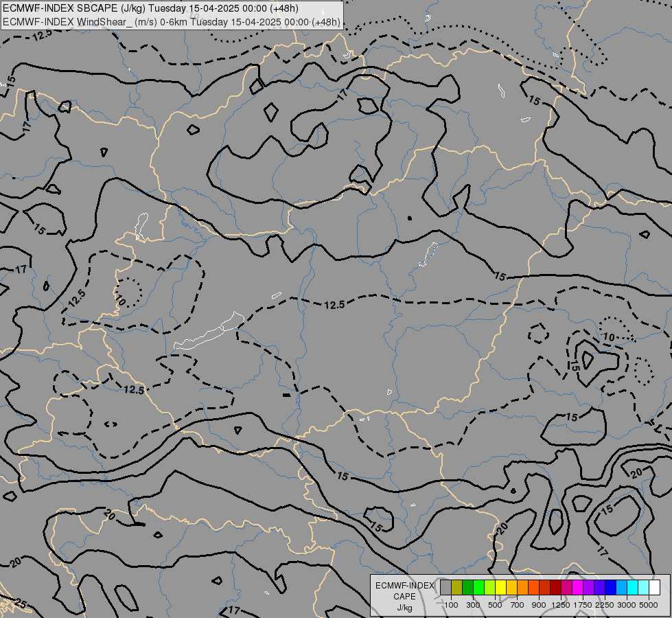
Task: Click the legend label '100'
Action: click(451, 605)
